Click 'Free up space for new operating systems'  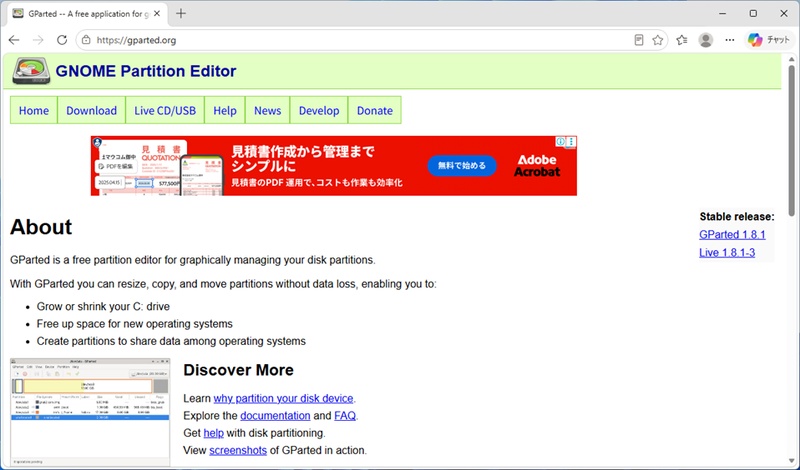(x=135, y=324)
